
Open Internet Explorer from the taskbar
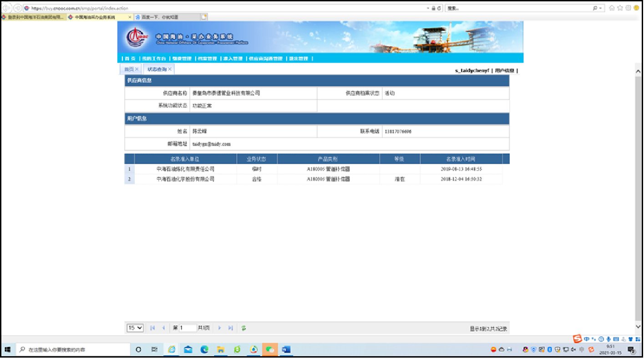coord(172,350)
